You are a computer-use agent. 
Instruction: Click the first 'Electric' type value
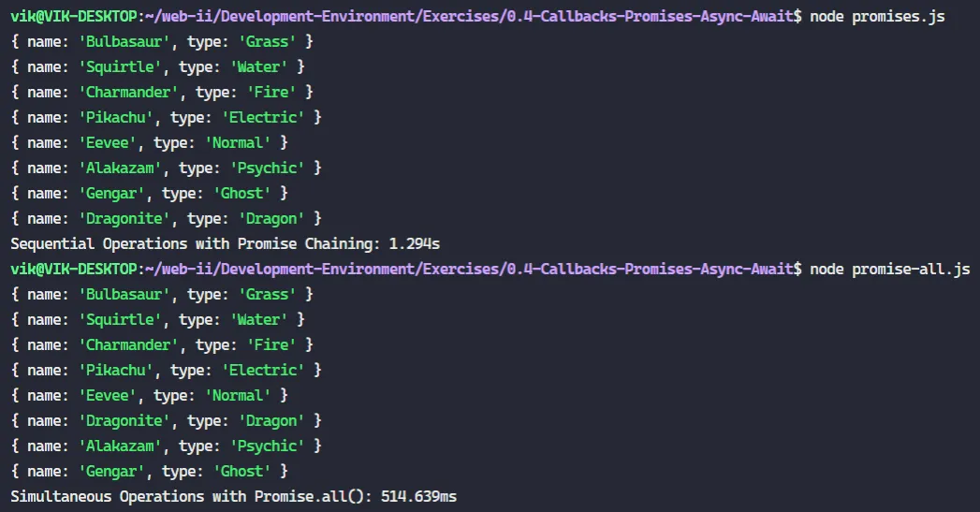point(263,118)
